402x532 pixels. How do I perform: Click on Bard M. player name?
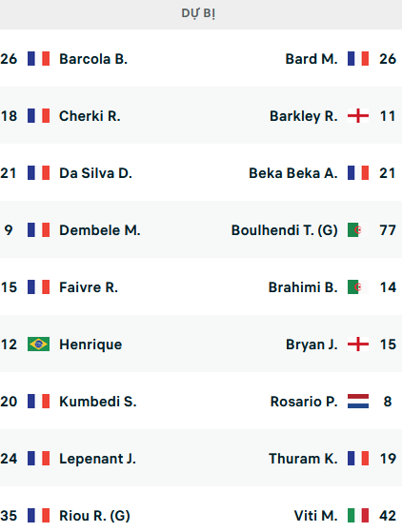(312, 59)
